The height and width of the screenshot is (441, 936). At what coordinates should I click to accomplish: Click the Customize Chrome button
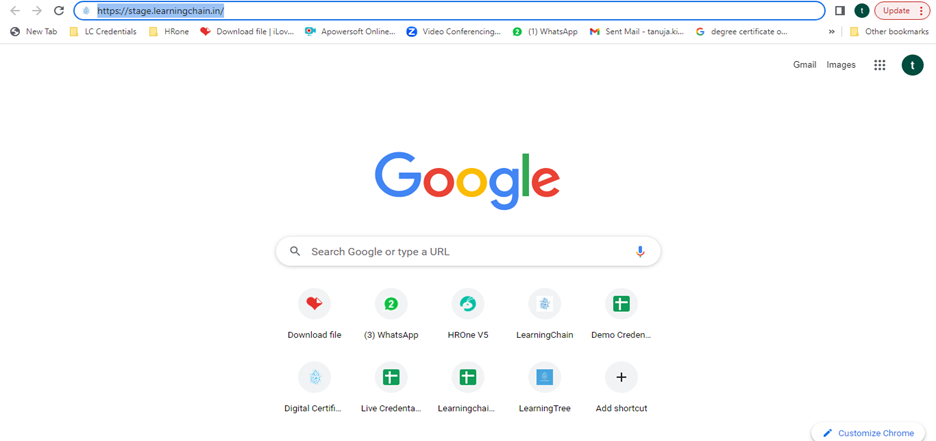868,433
